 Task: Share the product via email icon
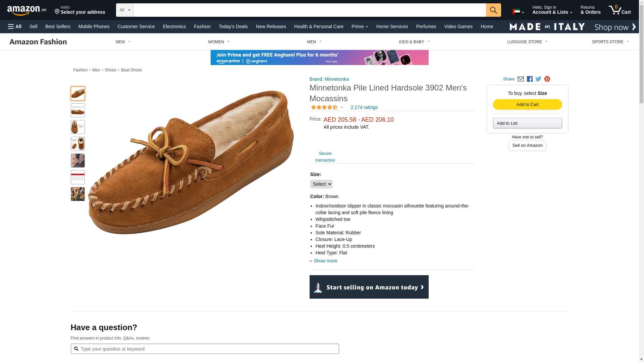click(x=521, y=79)
